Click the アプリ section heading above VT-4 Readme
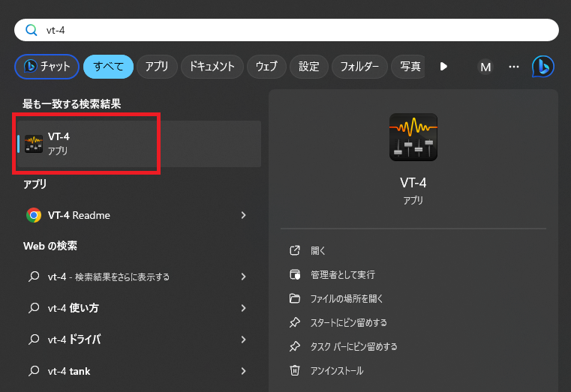The image size is (571, 392). (x=35, y=184)
